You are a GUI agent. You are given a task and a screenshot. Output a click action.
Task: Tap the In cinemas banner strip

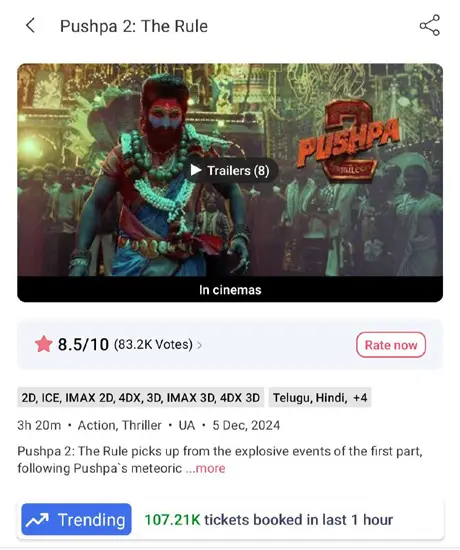tap(230, 289)
